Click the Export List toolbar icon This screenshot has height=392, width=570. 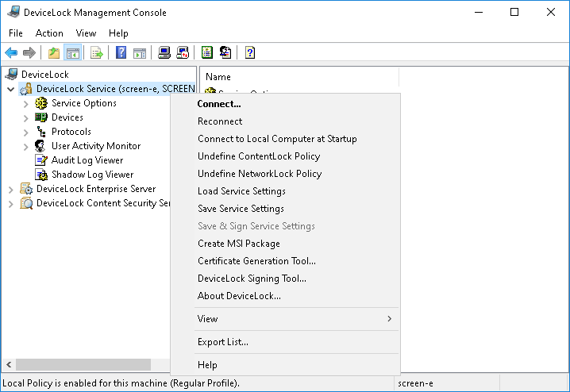click(x=97, y=53)
